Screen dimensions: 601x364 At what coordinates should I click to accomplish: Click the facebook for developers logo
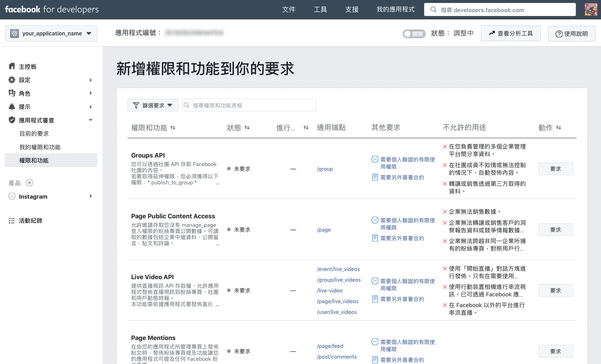[x=52, y=9]
